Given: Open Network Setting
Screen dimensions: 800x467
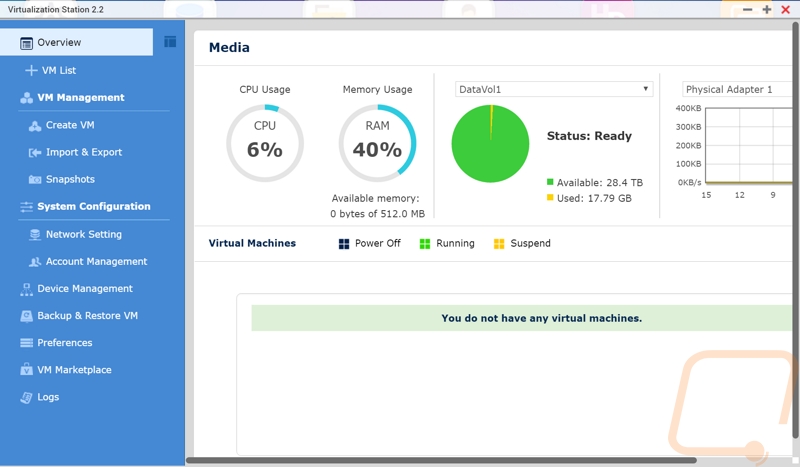Looking at the screenshot, I should [x=84, y=234].
